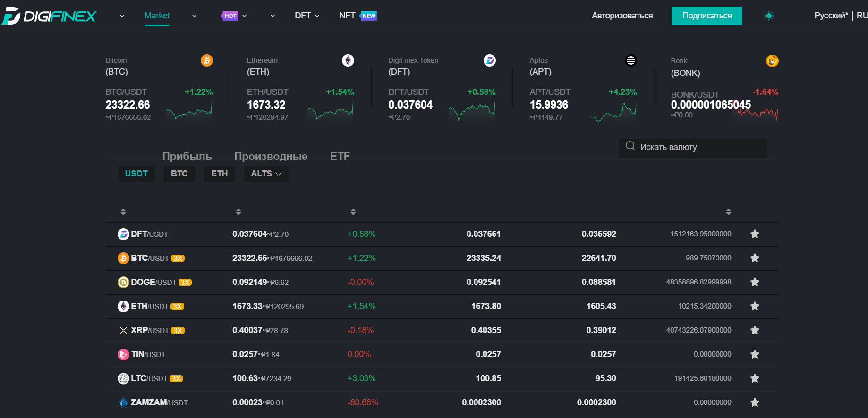Expand the HOT menu chevron
The image size is (868, 418).
(244, 16)
